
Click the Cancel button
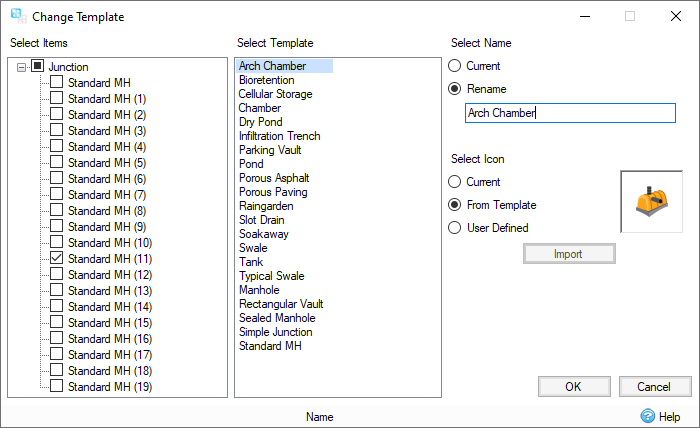tap(655, 386)
